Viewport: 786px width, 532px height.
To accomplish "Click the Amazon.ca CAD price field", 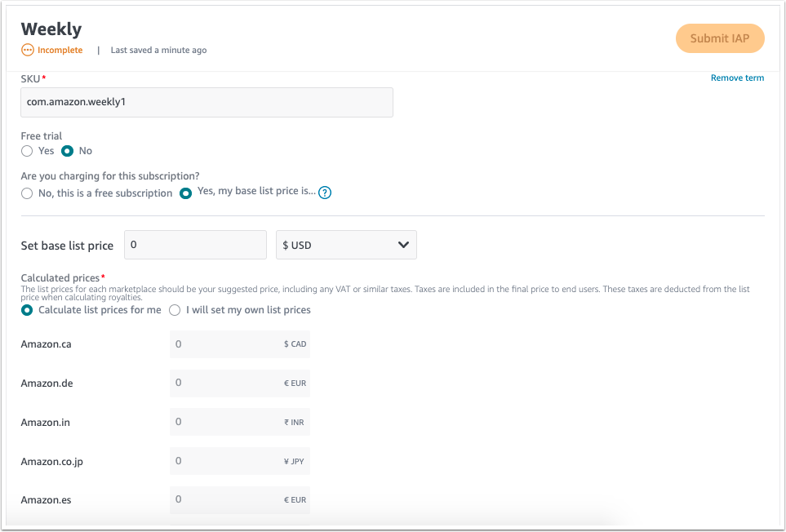I will pos(240,344).
